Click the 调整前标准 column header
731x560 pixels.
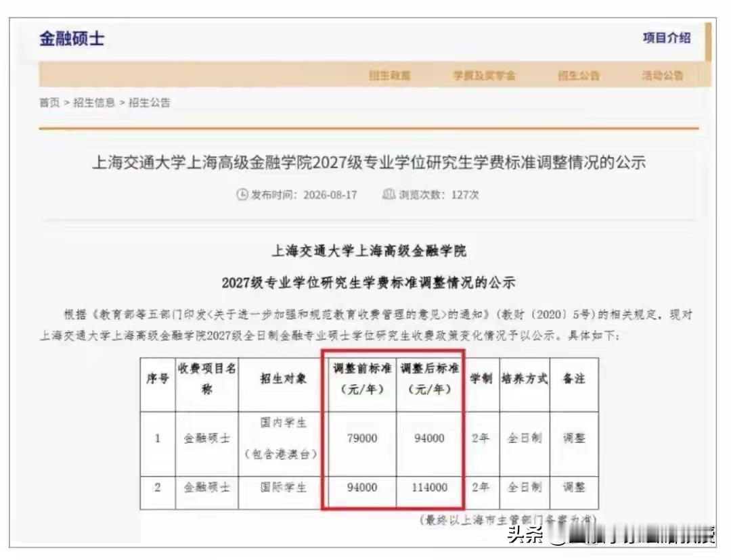click(362, 379)
